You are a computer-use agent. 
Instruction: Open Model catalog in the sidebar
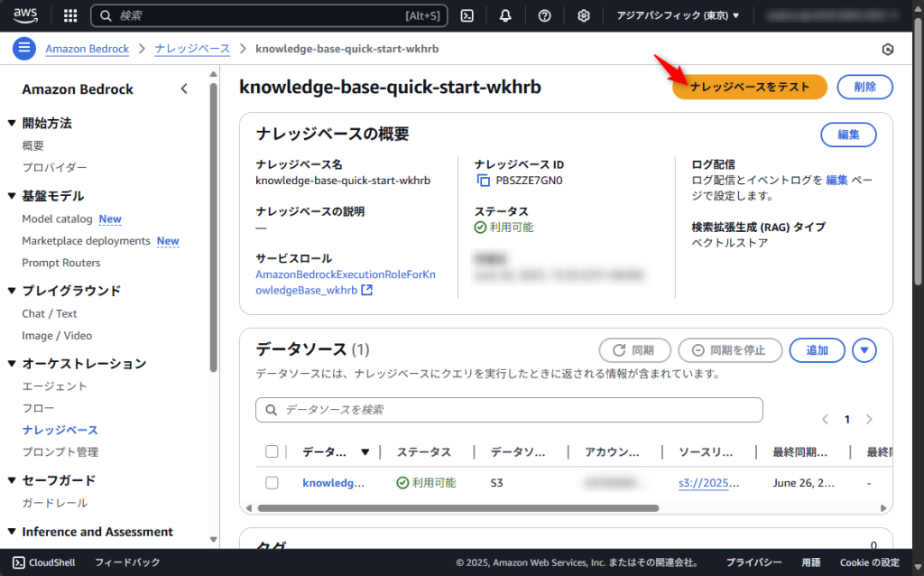tap(57, 218)
